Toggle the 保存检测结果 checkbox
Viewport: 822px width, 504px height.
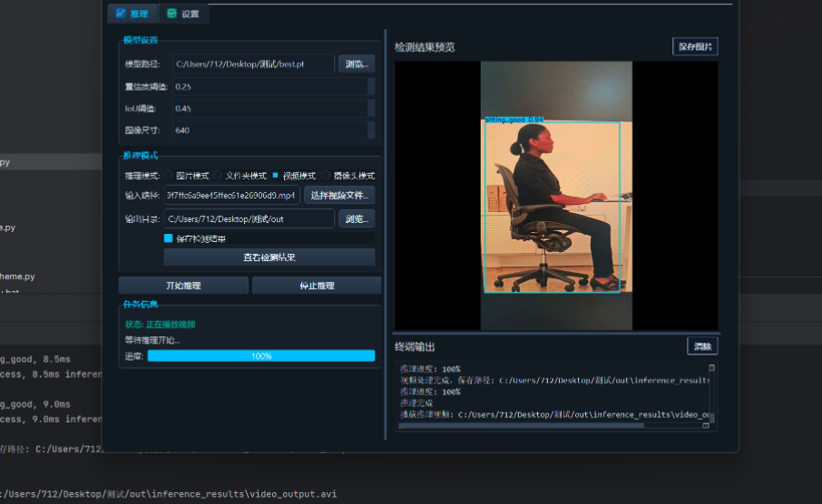168,238
